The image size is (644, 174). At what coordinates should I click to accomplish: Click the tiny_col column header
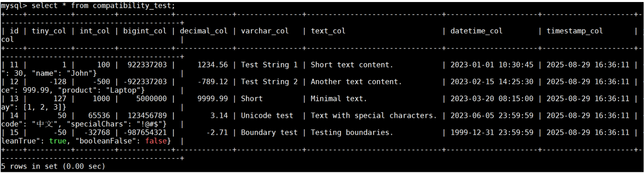(x=49, y=31)
